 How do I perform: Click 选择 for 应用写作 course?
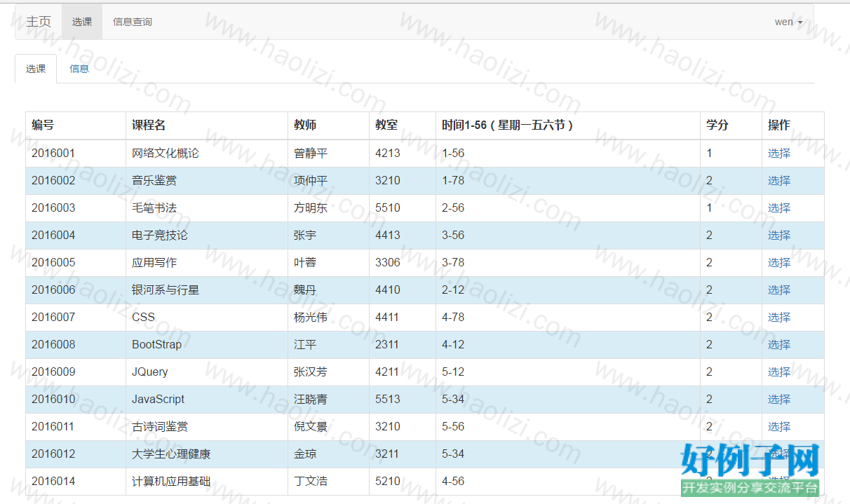point(779,262)
